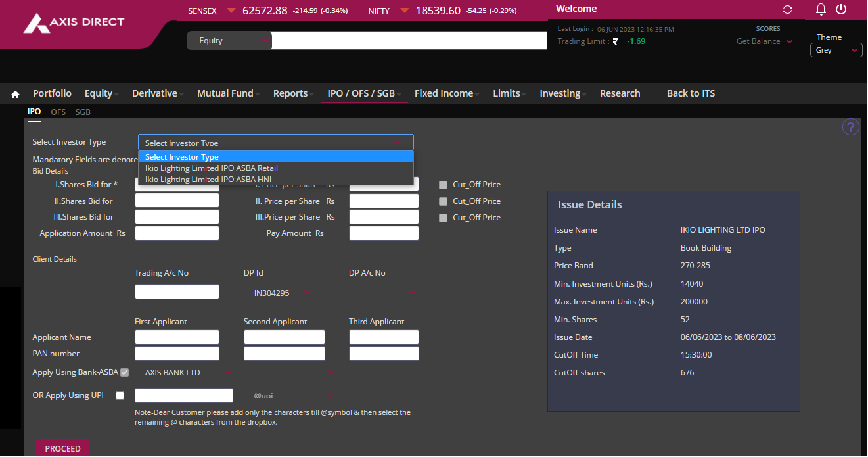Screen dimensions: 868x457
Task: Select Ikio Lighting Limited IPO ASBA HNI
Action: tap(208, 180)
